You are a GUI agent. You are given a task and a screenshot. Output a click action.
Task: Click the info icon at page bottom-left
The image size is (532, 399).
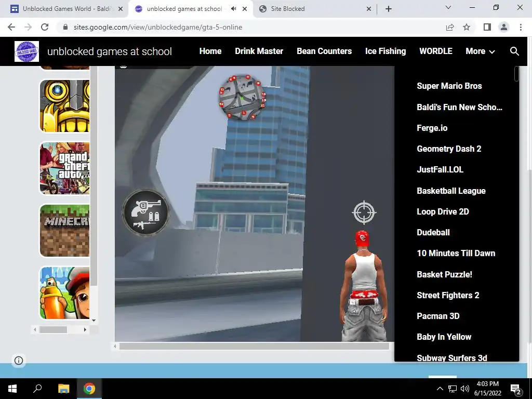(19, 361)
